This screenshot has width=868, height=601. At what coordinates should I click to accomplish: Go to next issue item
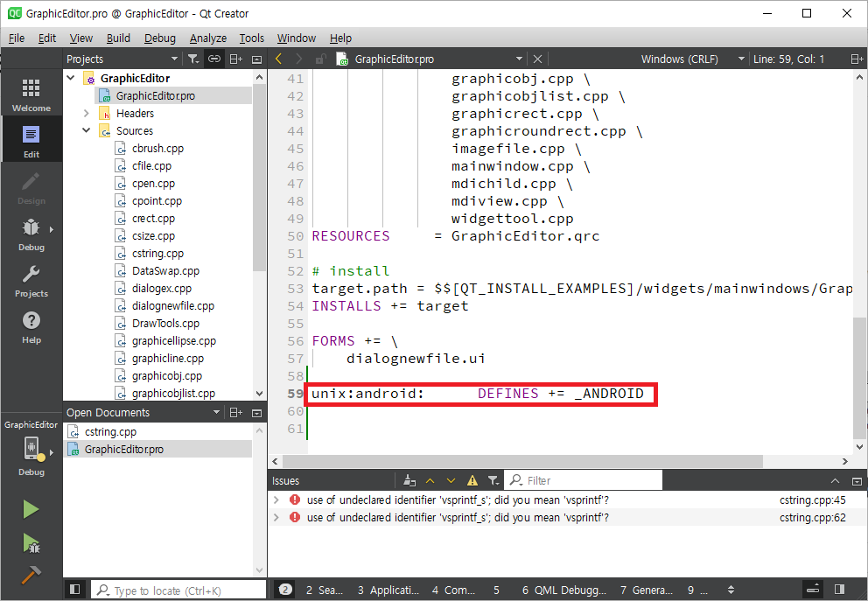pos(451,480)
